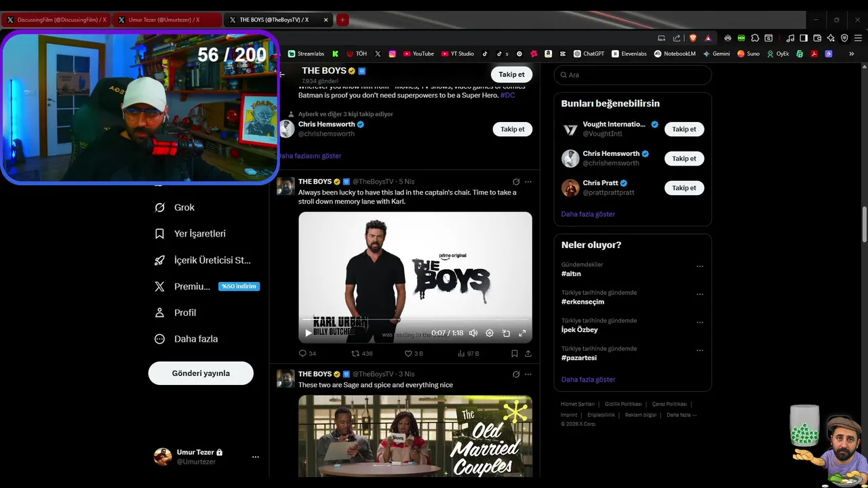Open the Suno bookmark
The width and height of the screenshot is (868, 488).
[x=749, y=54]
